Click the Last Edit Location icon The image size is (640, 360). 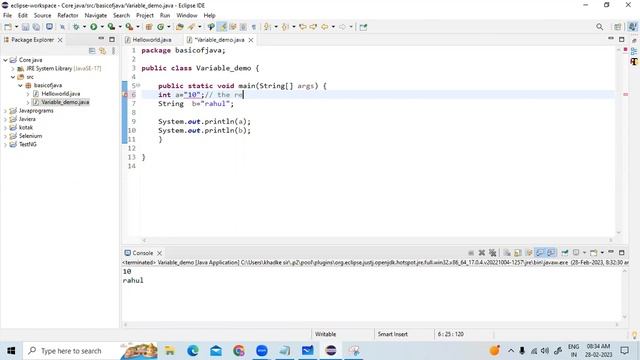pyautogui.click(x=303, y=27)
